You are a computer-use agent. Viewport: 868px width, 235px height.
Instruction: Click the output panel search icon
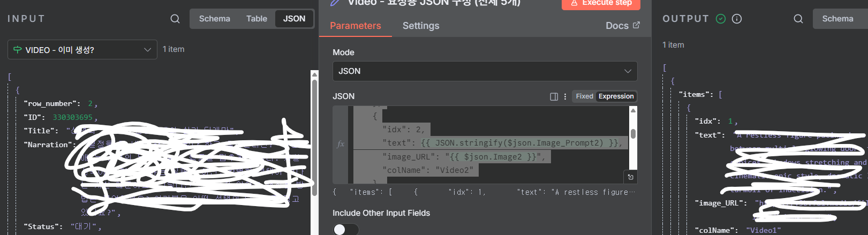(x=798, y=19)
